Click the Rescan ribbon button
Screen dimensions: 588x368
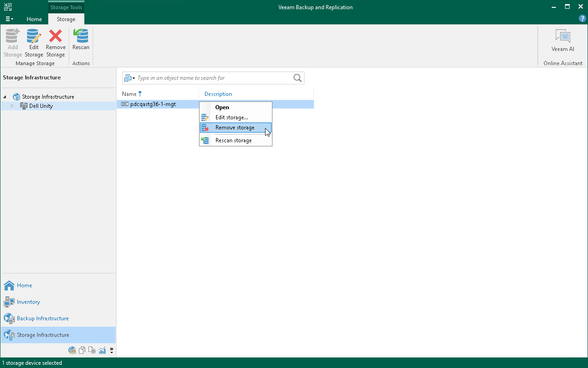coord(81,39)
